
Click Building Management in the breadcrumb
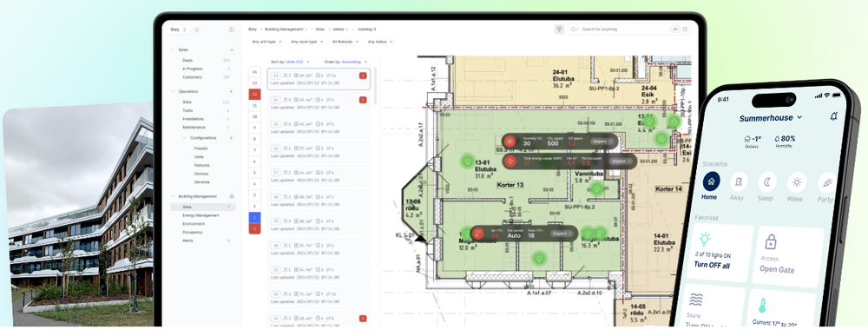[x=285, y=29]
